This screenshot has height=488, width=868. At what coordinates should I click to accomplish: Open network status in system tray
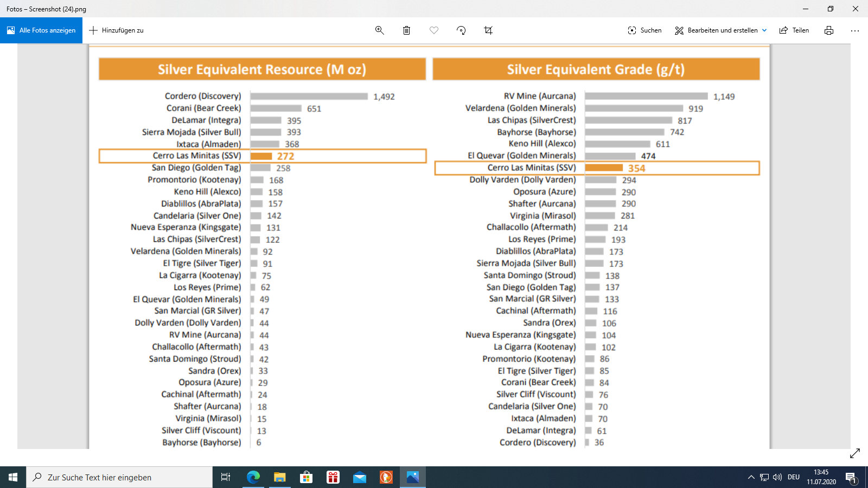[x=764, y=477]
